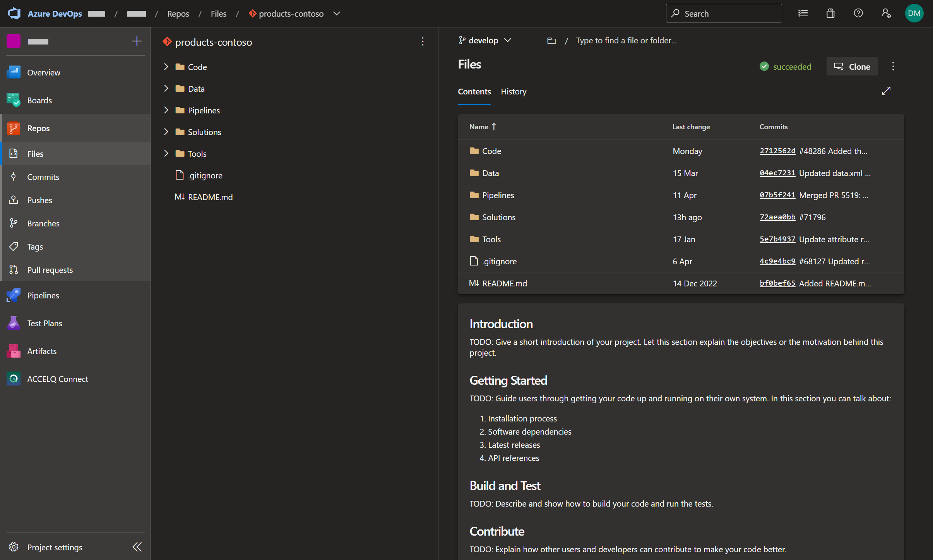Open the Help question mark icon
This screenshot has width=933, height=560.
tap(858, 14)
